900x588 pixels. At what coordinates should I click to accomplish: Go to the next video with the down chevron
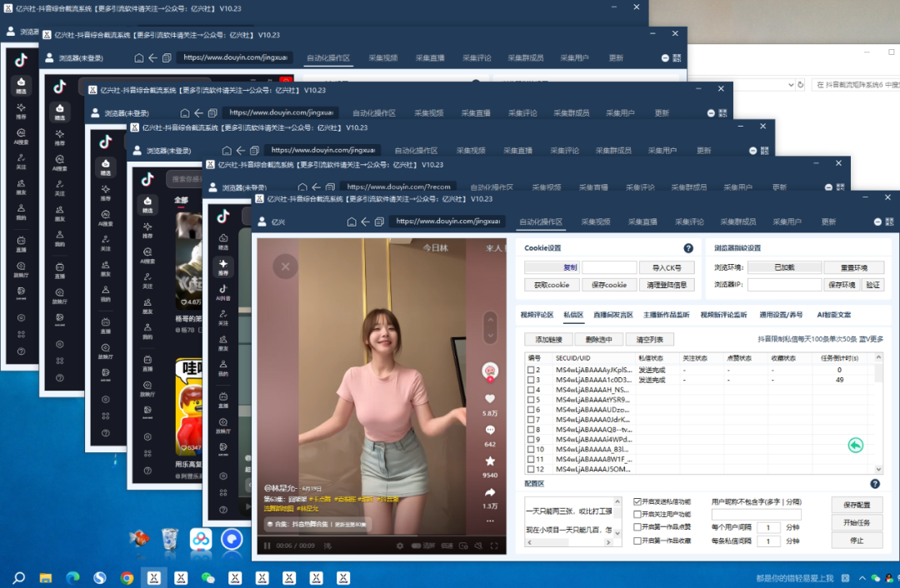pyautogui.click(x=490, y=335)
